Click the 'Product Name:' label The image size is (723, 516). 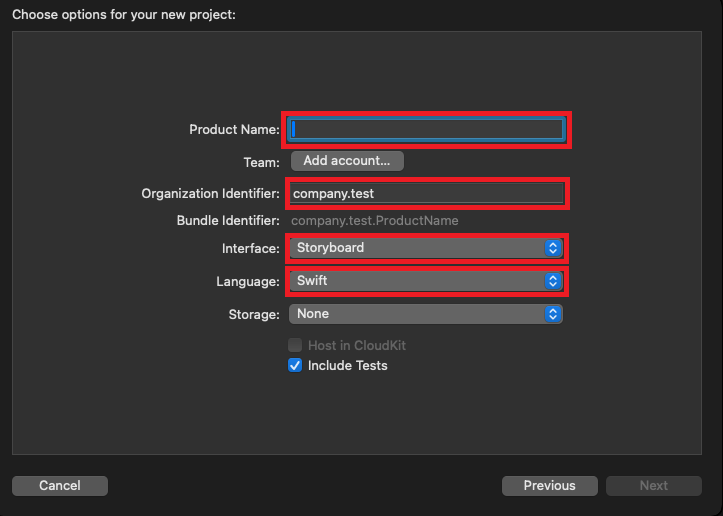click(234, 129)
